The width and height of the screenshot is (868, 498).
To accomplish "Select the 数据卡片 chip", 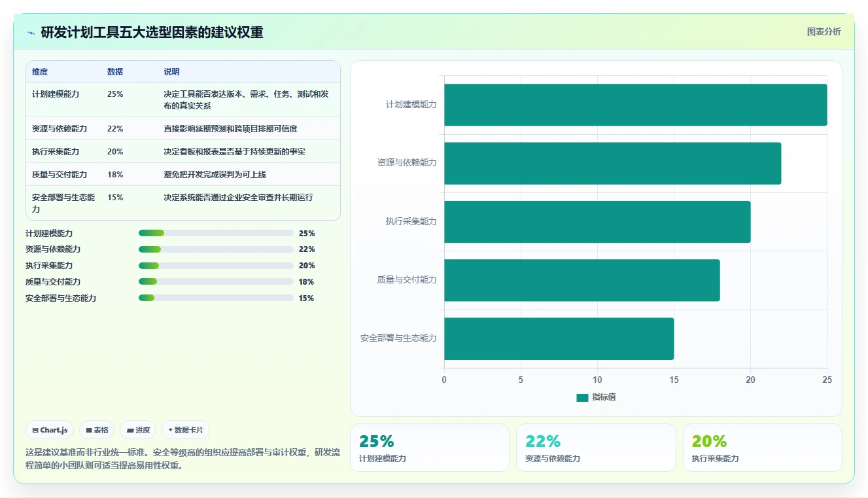I will pos(186,430).
